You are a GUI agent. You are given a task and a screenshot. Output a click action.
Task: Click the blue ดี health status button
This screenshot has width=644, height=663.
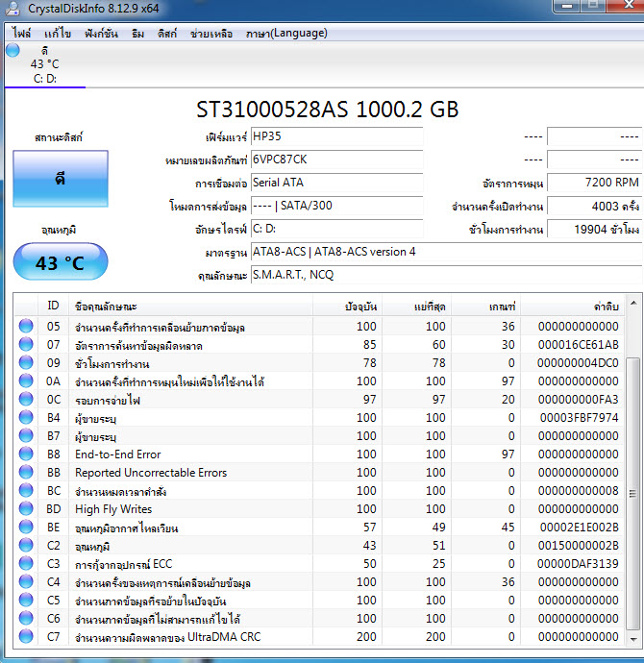click(x=60, y=179)
